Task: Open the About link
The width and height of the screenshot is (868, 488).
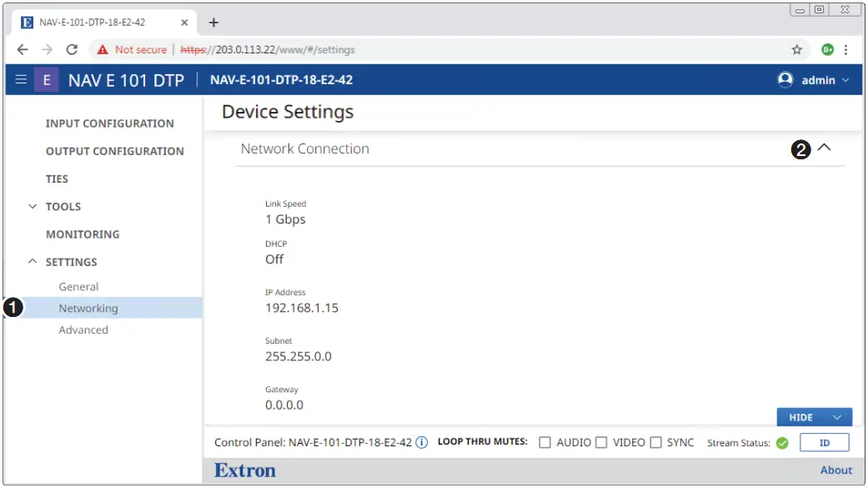Action: tap(835, 470)
